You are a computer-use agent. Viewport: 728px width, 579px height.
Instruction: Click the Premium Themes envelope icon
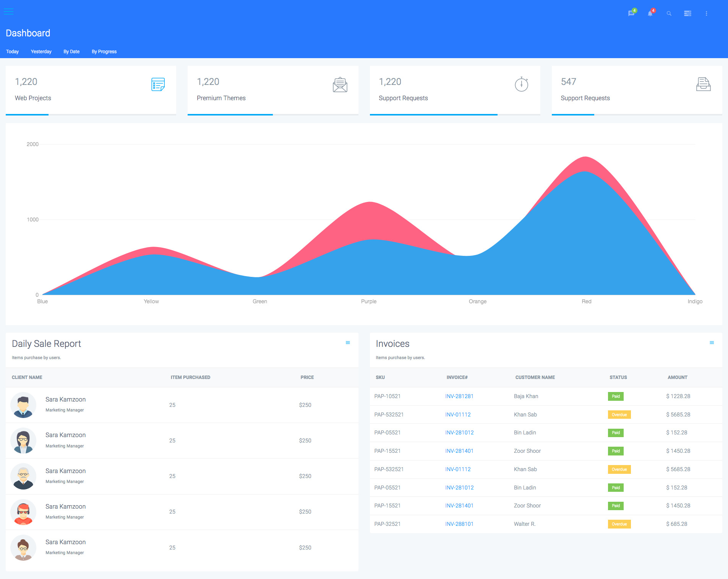click(340, 85)
